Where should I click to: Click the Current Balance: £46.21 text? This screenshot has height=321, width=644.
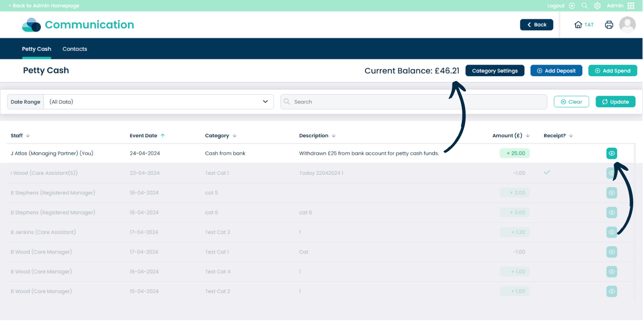pos(412,71)
